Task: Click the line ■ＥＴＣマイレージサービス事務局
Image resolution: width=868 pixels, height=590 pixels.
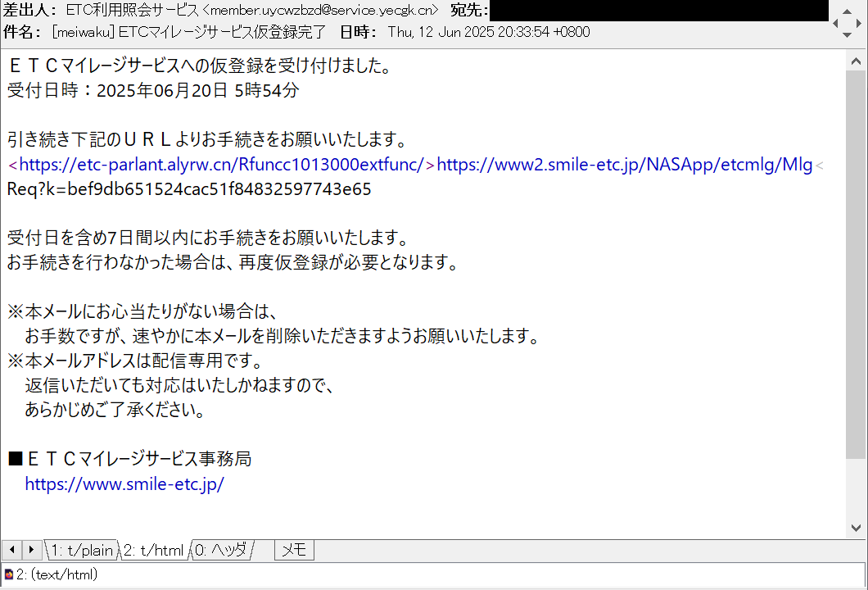Action: [129, 459]
